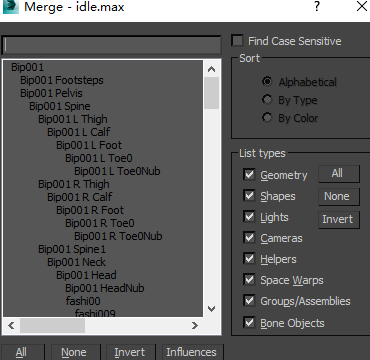This screenshot has height=360, width=370.
Task: Select fashi00 in object list
Action: click(83, 301)
